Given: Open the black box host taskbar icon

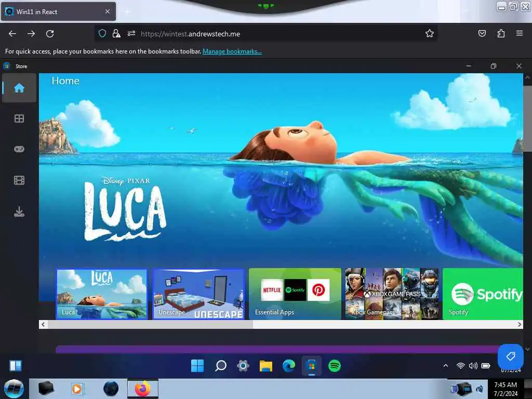Looking at the screenshot, I should point(46,389).
